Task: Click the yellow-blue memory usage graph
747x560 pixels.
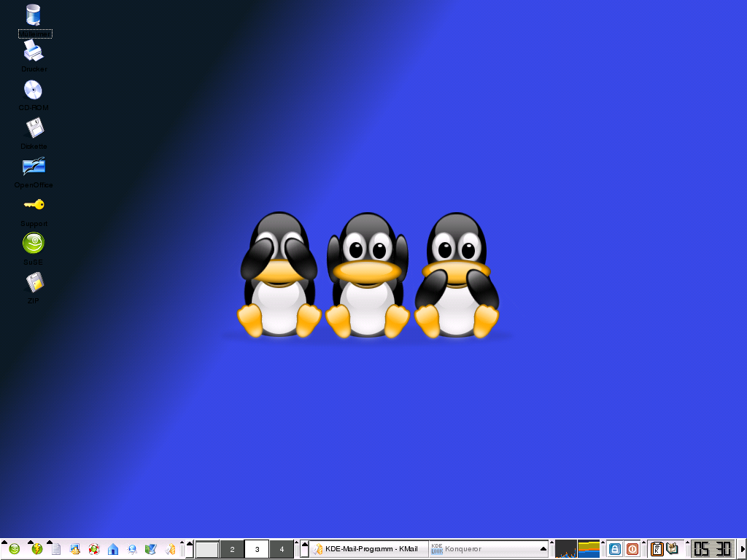Action: point(589,549)
